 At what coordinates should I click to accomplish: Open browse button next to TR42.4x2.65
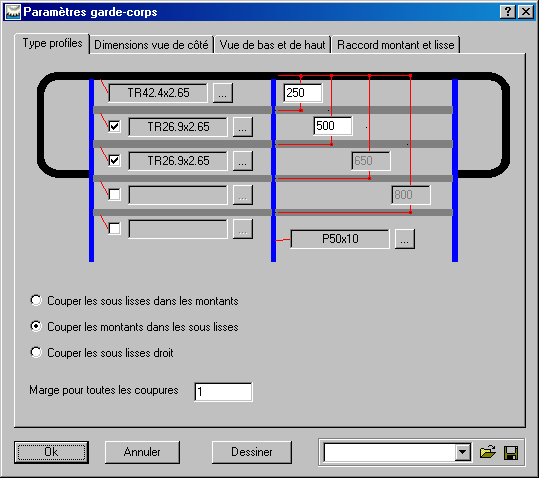pyautogui.click(x=223, y=93)
